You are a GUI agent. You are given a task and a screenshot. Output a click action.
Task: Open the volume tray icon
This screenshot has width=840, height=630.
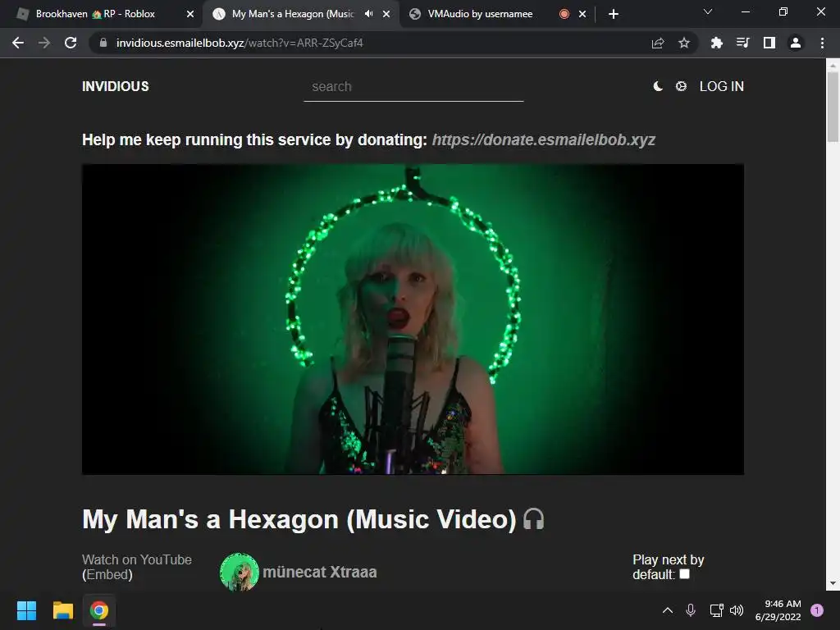pyautogui.click(x=737, y=610)
